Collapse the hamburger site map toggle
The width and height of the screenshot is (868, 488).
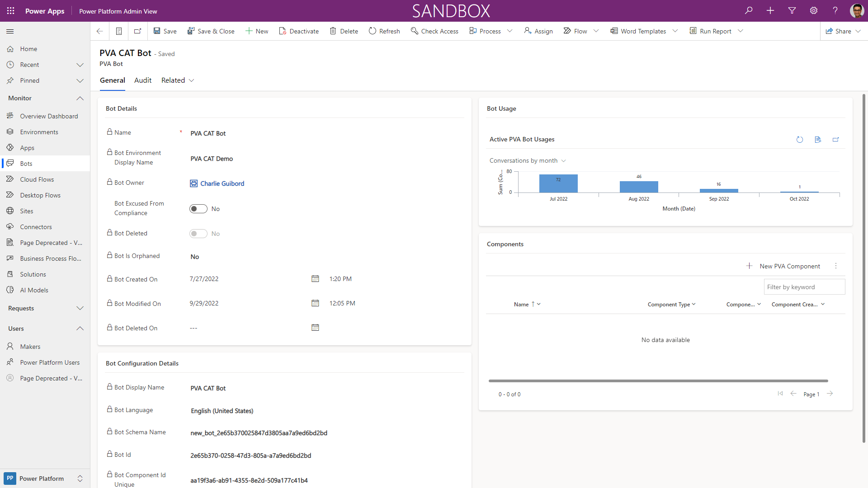10,31
